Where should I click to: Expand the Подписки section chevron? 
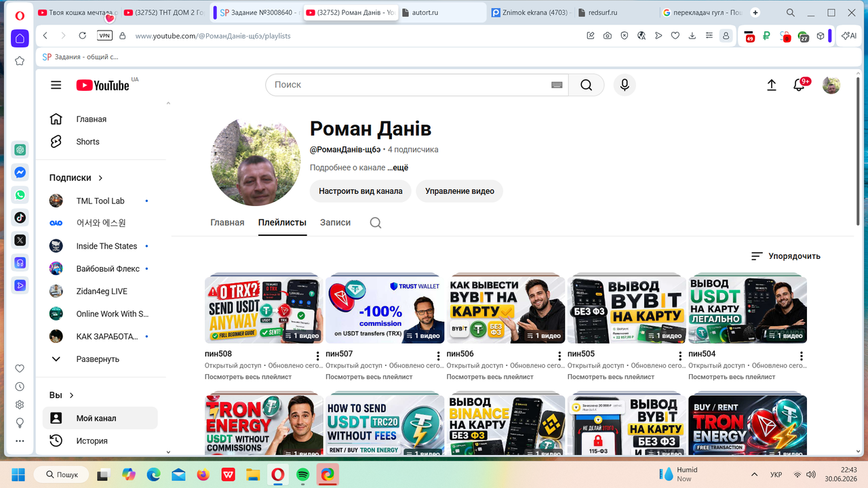(x=101, y=178)
